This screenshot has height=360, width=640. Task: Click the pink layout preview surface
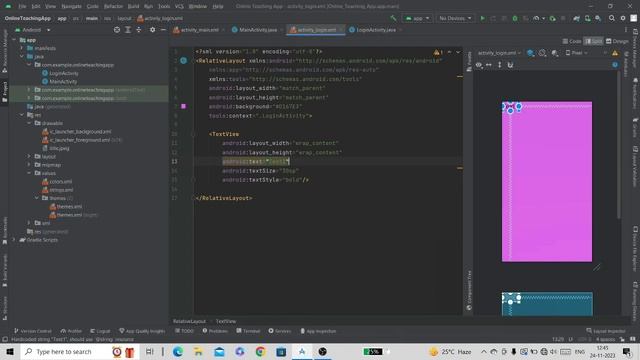point(547,182)
